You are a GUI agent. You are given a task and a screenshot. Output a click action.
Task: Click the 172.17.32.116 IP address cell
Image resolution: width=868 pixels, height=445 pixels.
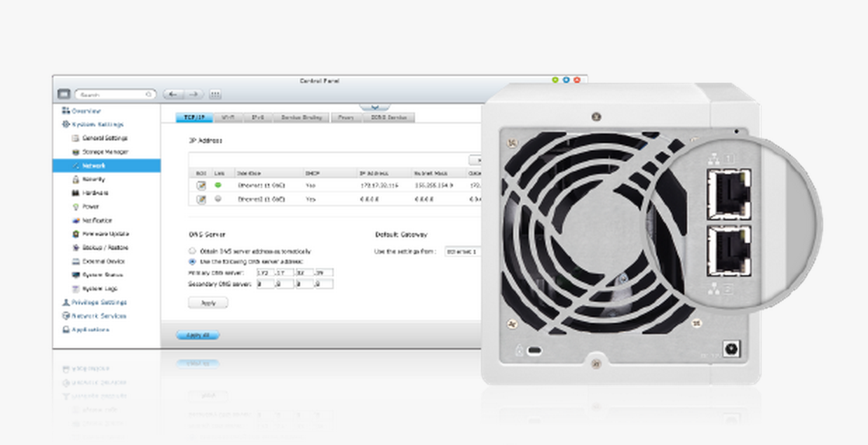pyautogui.click(x=378, y=186)
